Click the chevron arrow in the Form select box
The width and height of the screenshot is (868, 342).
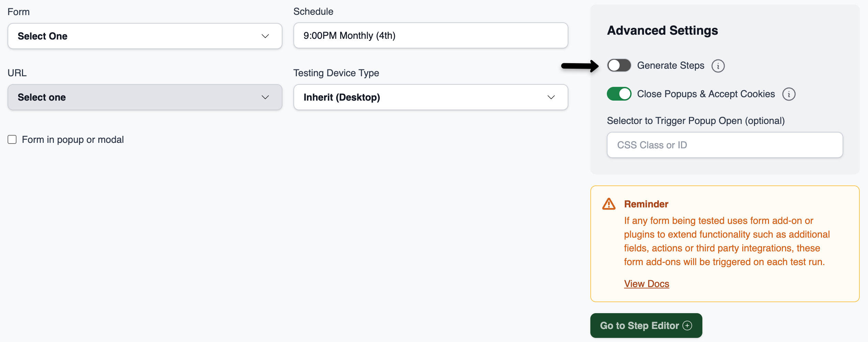[265, 36]
